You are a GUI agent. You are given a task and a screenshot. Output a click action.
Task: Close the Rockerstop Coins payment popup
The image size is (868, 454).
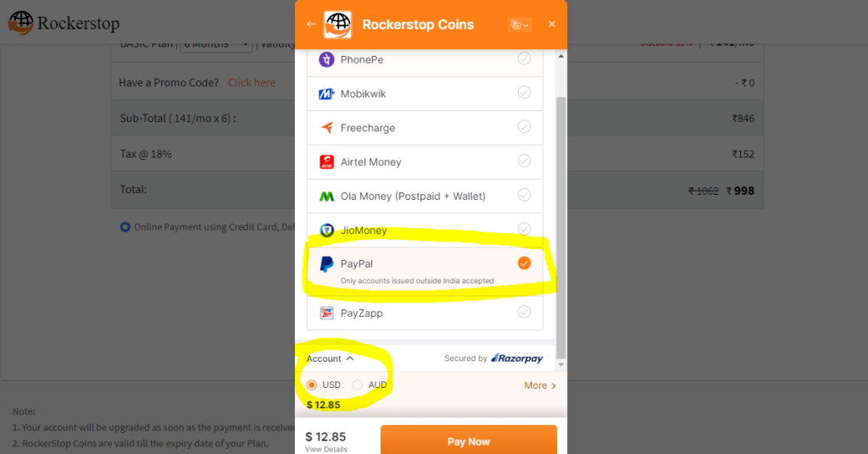[552, 25]
